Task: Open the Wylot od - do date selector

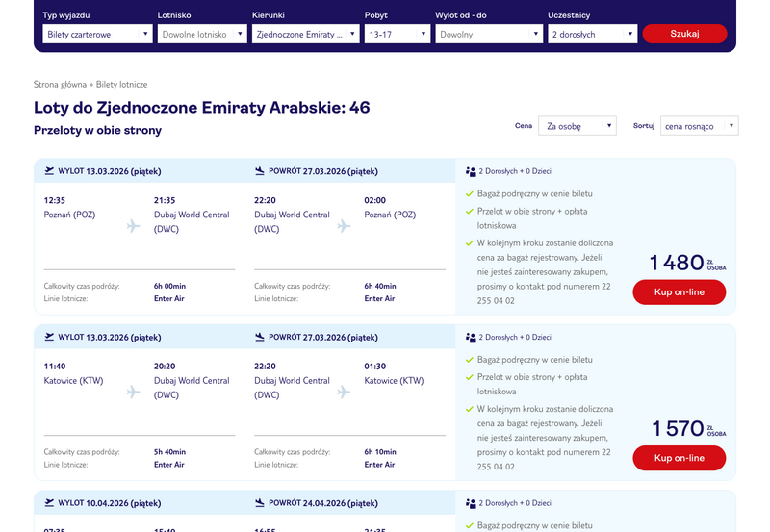Action: [489, 34]
